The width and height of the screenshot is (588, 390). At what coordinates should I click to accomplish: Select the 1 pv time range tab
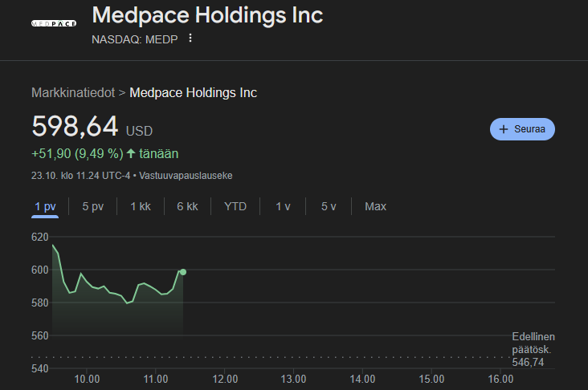45,206
